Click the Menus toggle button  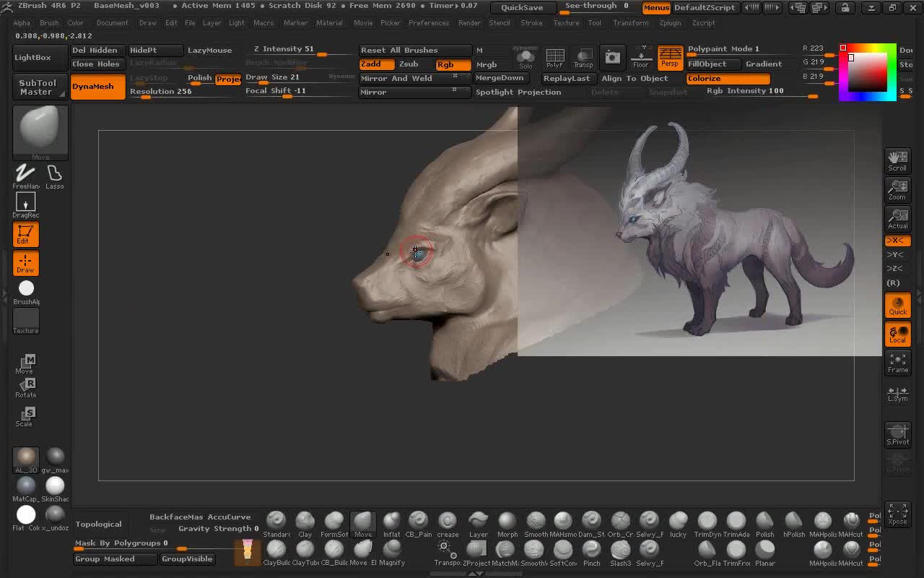pos(656,8)
